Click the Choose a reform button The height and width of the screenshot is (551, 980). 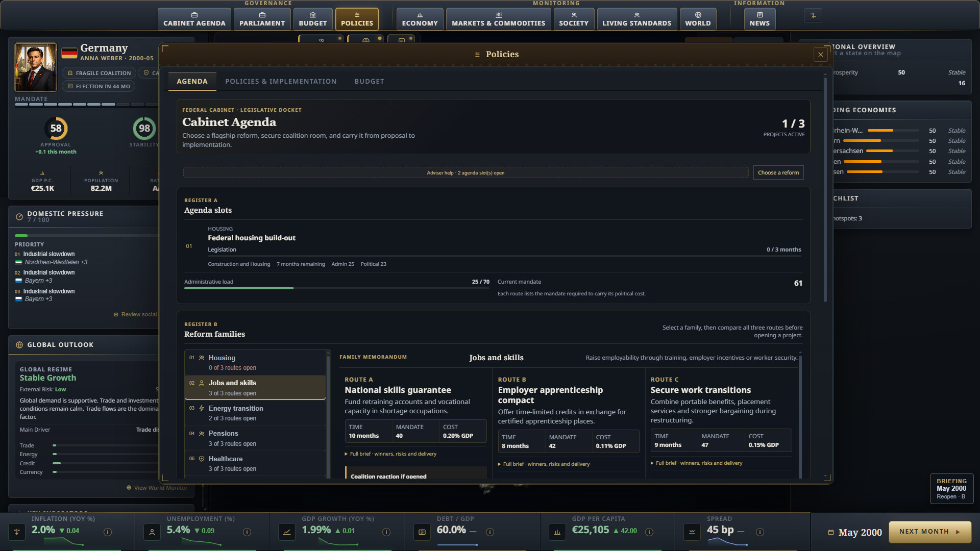point(778,172)
